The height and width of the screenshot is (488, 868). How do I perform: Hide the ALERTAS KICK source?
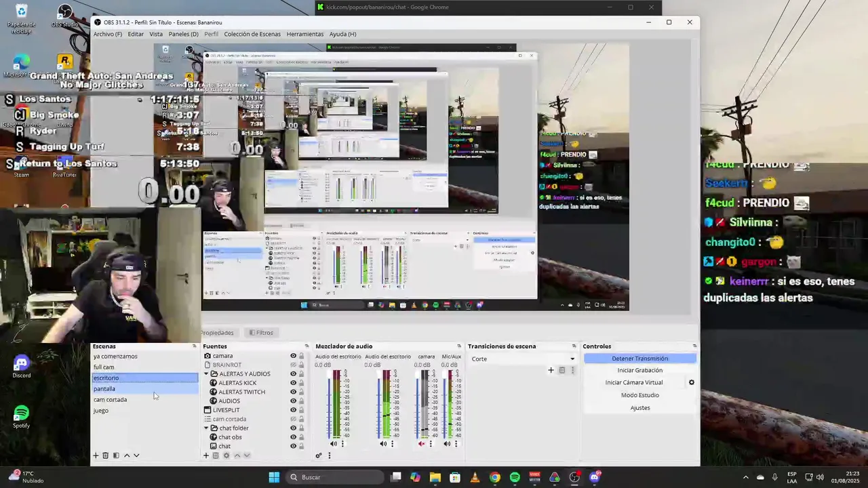pos(294,383)
